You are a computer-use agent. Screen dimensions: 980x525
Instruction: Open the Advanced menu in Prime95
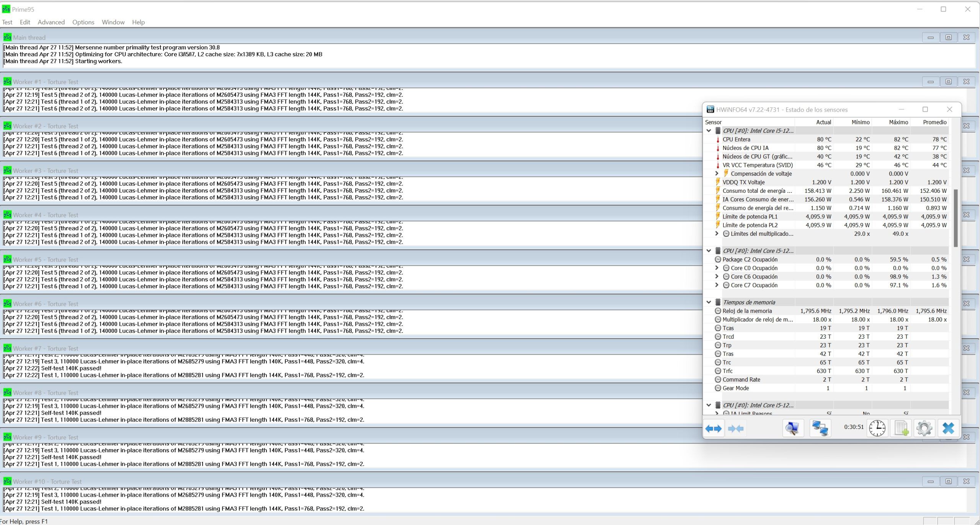[x=51, y=22]
